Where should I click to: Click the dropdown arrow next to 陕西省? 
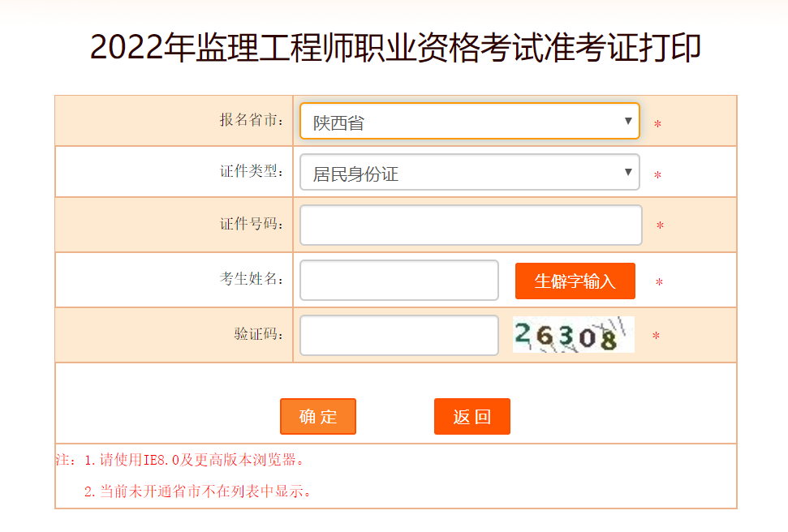point(627,121)
